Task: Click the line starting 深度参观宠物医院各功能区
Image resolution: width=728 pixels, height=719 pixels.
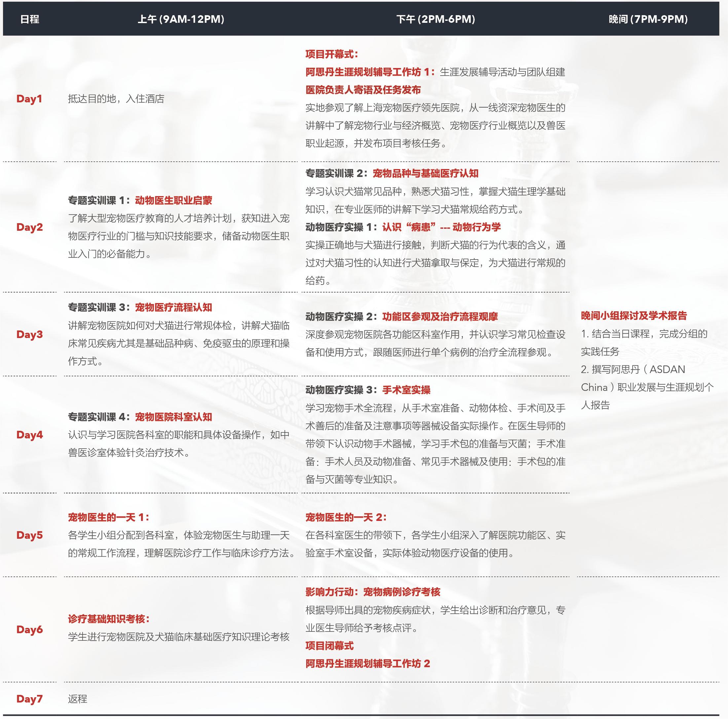Action: 436,334
